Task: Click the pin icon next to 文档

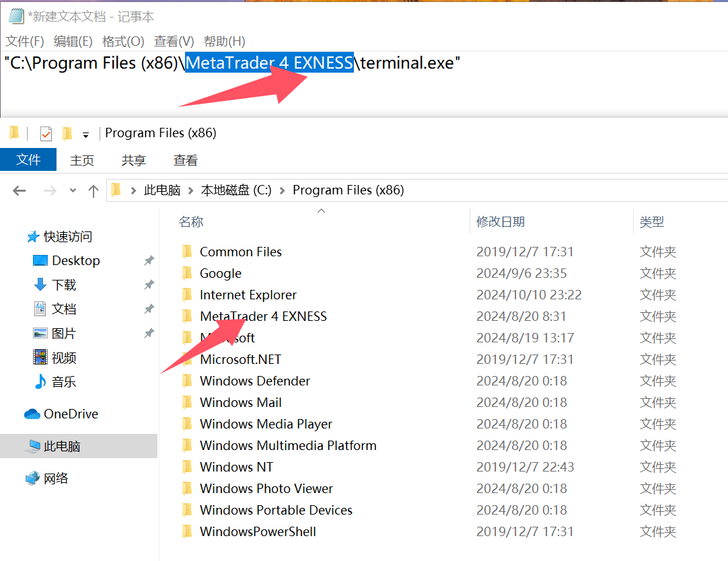Action: [x=149, y=309]
